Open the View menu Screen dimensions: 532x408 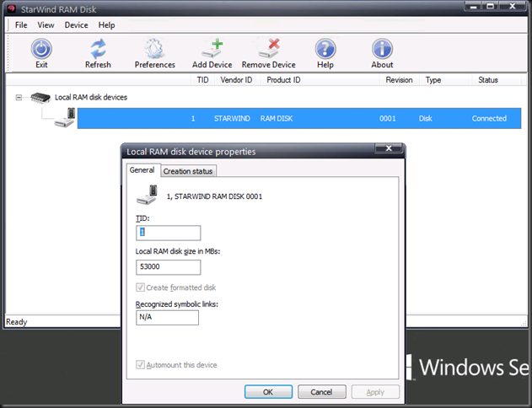46,25
